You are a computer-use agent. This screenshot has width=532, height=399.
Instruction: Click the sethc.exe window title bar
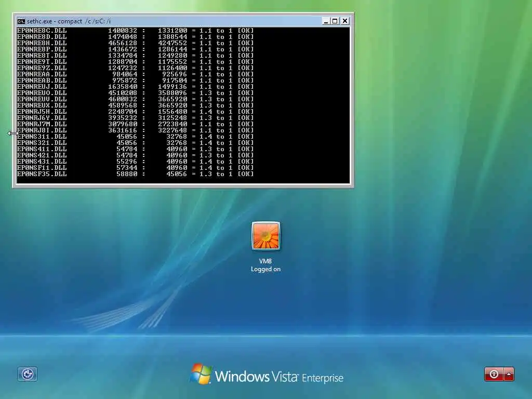(x=170, y=21)
